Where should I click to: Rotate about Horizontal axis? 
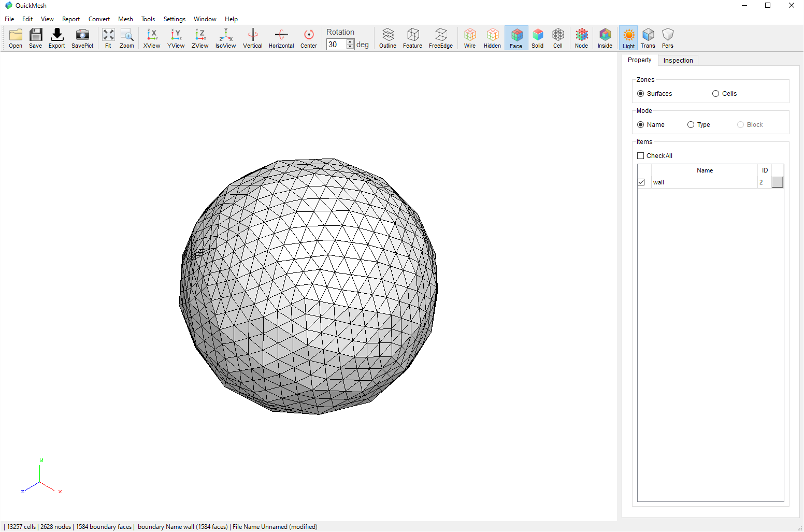281,38
